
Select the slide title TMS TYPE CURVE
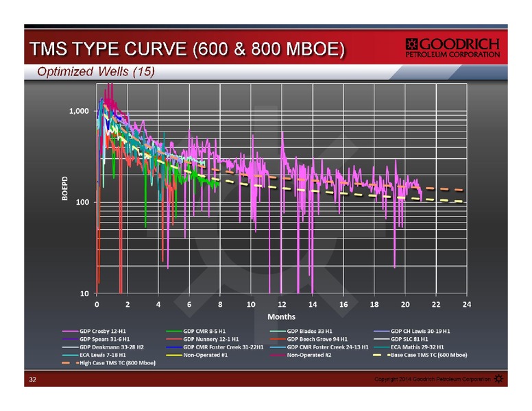tap(187, 49)
